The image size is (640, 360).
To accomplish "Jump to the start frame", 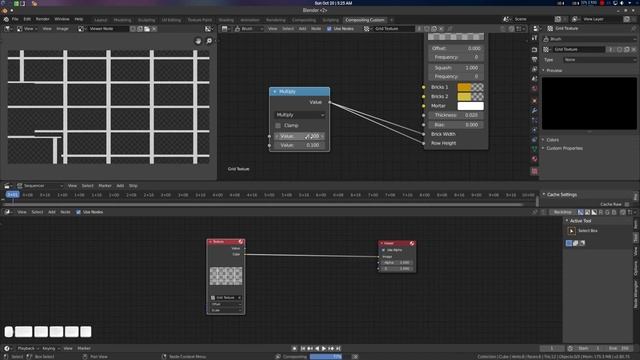I will 303,349.
